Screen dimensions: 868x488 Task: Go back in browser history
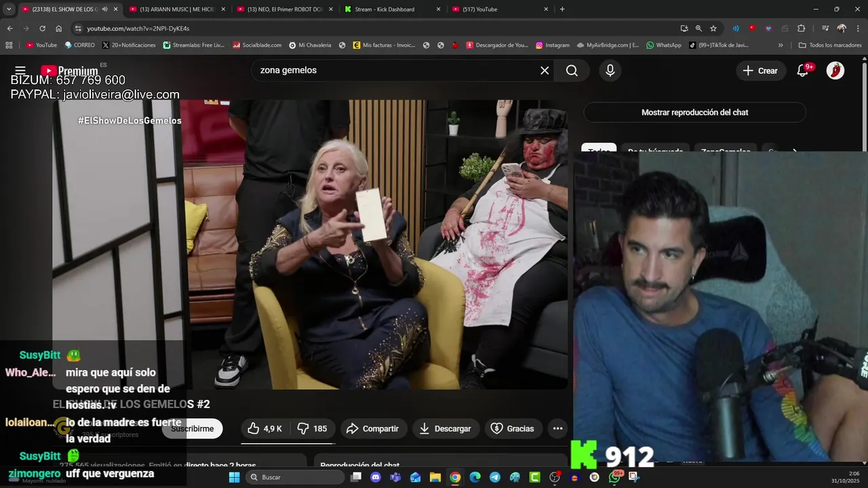9,28
